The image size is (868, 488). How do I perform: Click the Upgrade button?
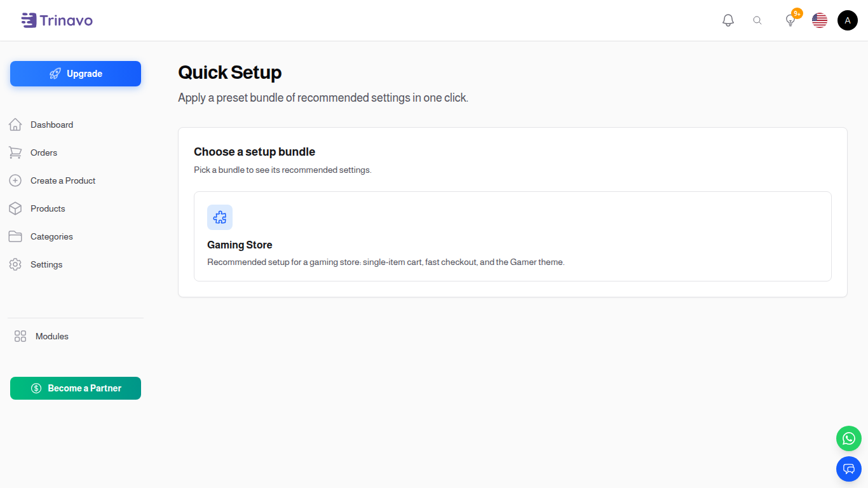point(76,74)
